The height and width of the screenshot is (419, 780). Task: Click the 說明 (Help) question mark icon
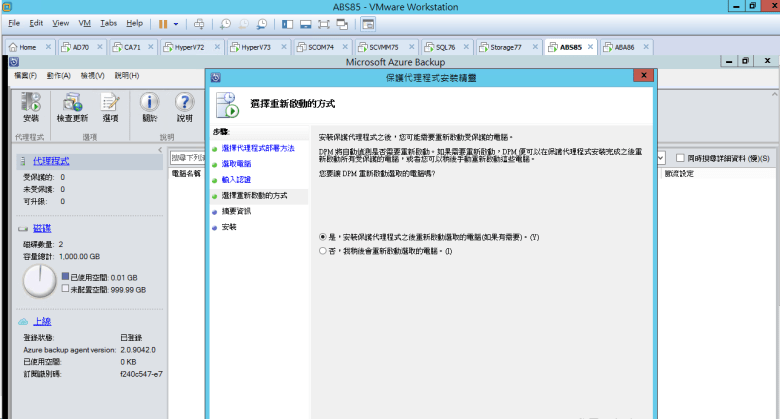(x=184, y=105)
